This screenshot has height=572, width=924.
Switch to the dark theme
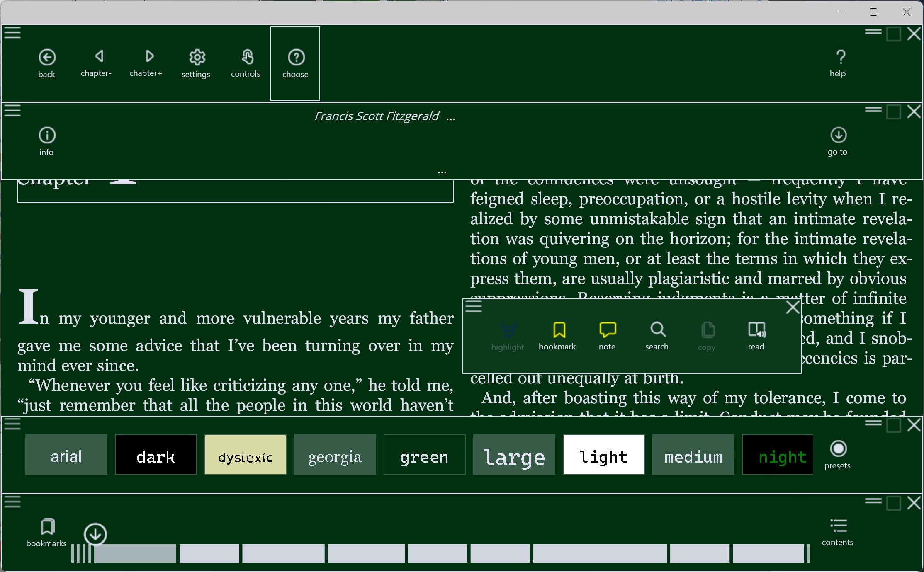point(156,455)
